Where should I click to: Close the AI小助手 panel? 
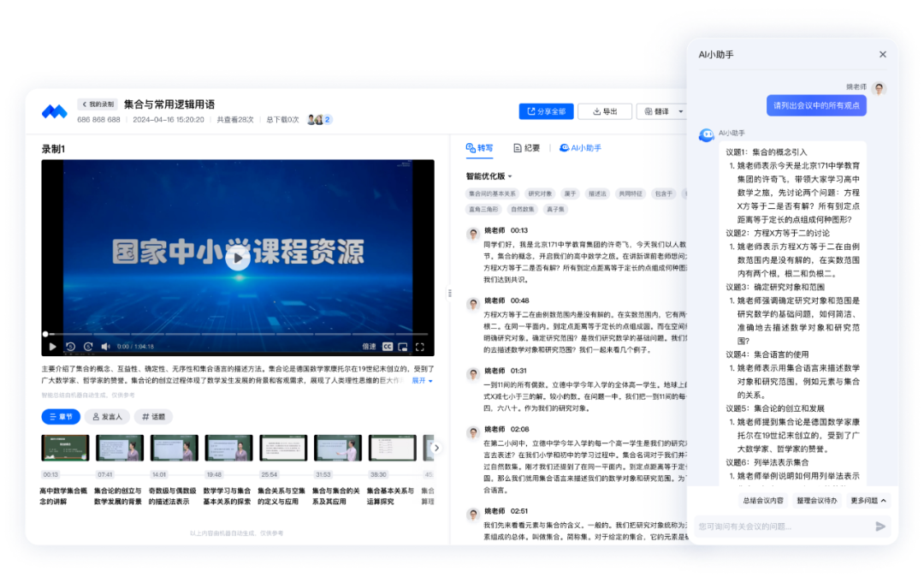pyautogui.click(x=883, y=54)
